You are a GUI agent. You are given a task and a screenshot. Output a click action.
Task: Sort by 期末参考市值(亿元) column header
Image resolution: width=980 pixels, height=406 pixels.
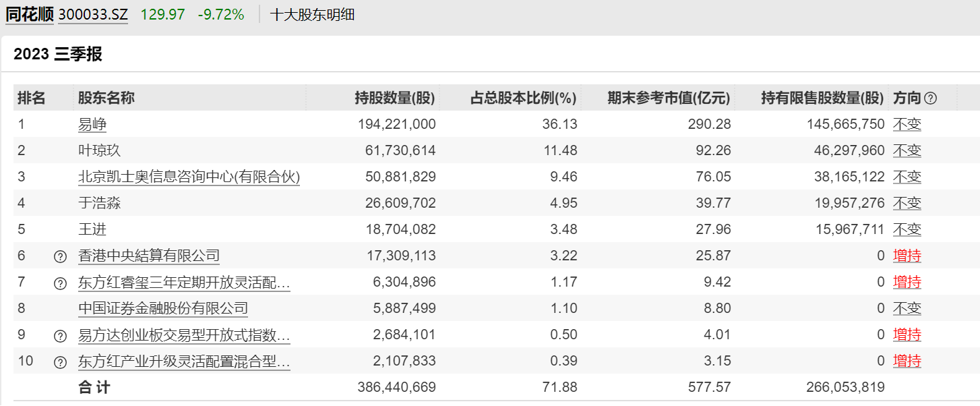point(669,98)
